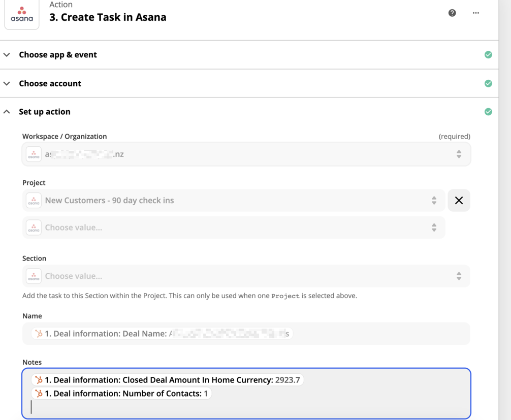Click the 'Notes' field label
511x420 pixels.
click(x=32, y=362)
